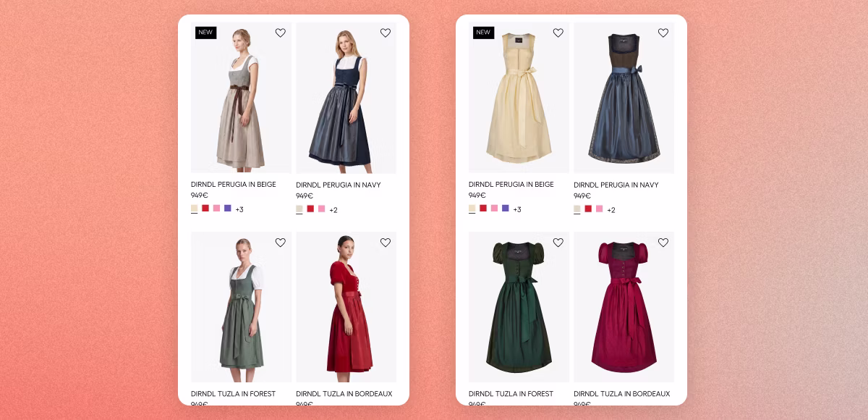Pick red swatch for Perugia Navy, dress-only card
The height and width of the screenshot is (420, 868).
point(588,209)
